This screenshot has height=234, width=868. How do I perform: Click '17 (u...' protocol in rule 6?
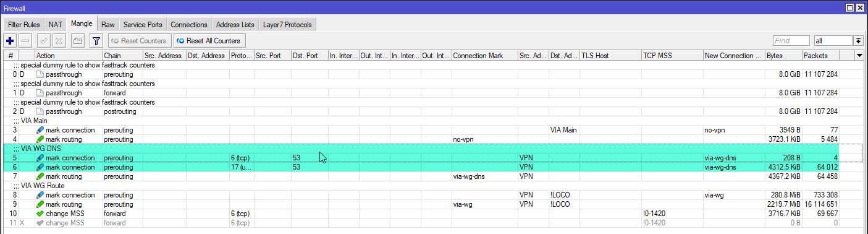pos(241,167)
